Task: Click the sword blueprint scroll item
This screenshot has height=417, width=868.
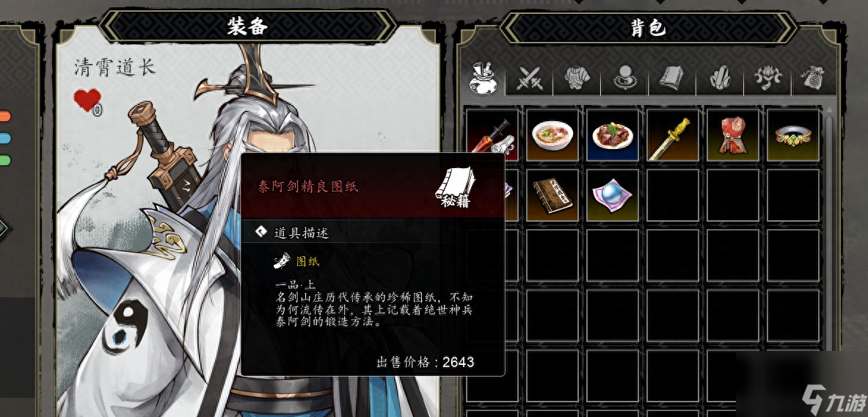Action: pos(492,135)
